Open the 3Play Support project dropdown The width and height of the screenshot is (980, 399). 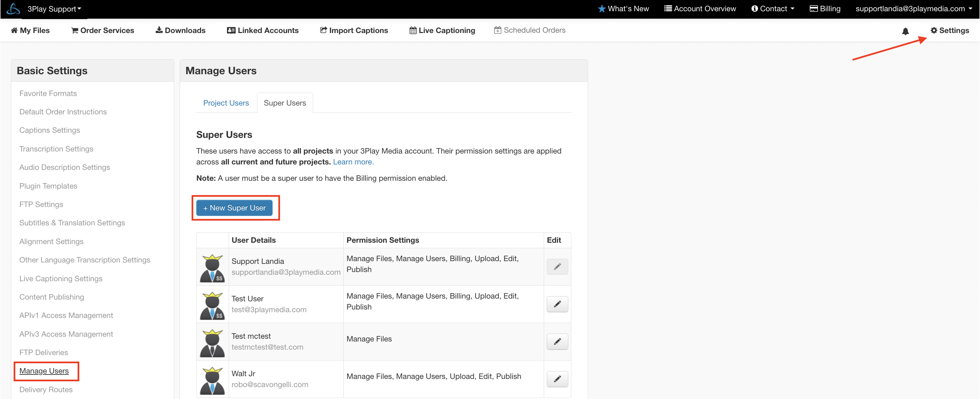tap(54, 9)
